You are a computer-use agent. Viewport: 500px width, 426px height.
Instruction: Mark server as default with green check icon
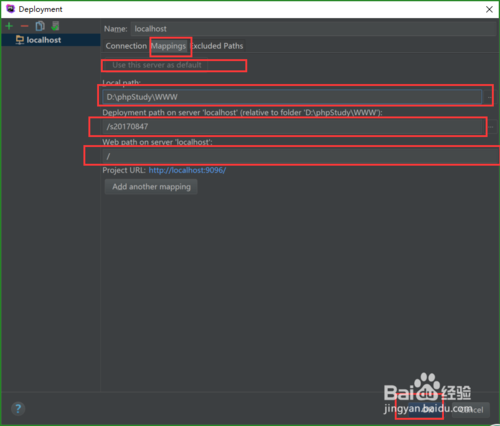tap(55, 26)
